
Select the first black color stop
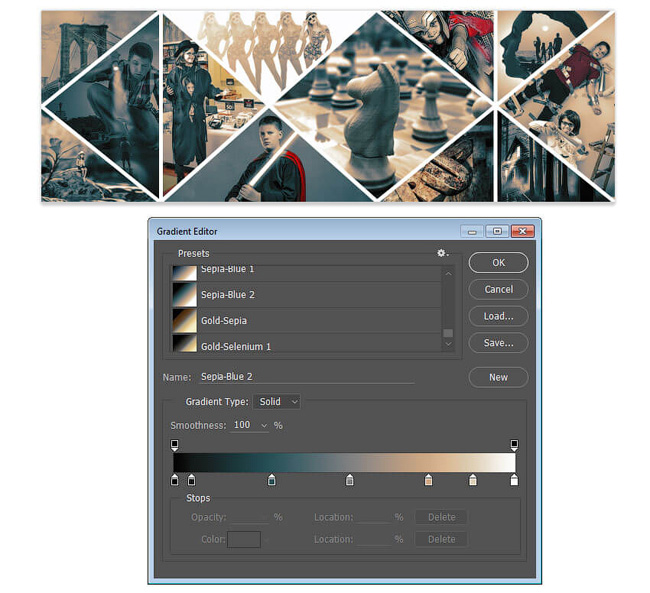point(175,479)
